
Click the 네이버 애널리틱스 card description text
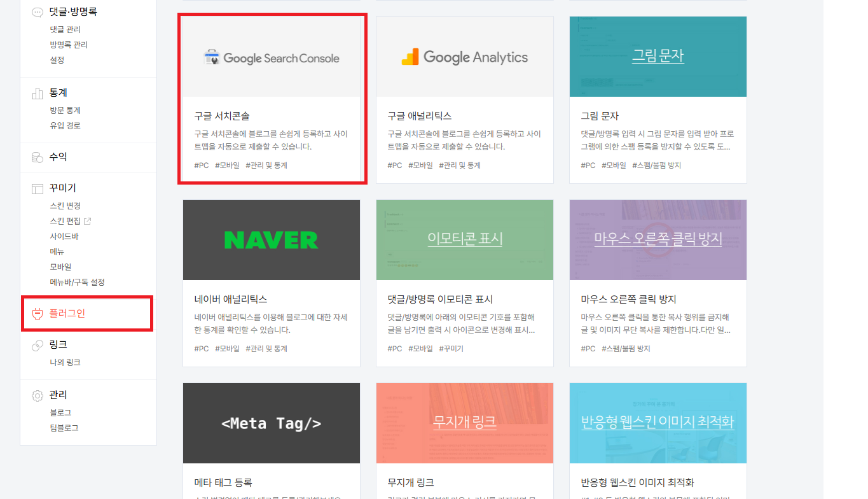point(271,324)
